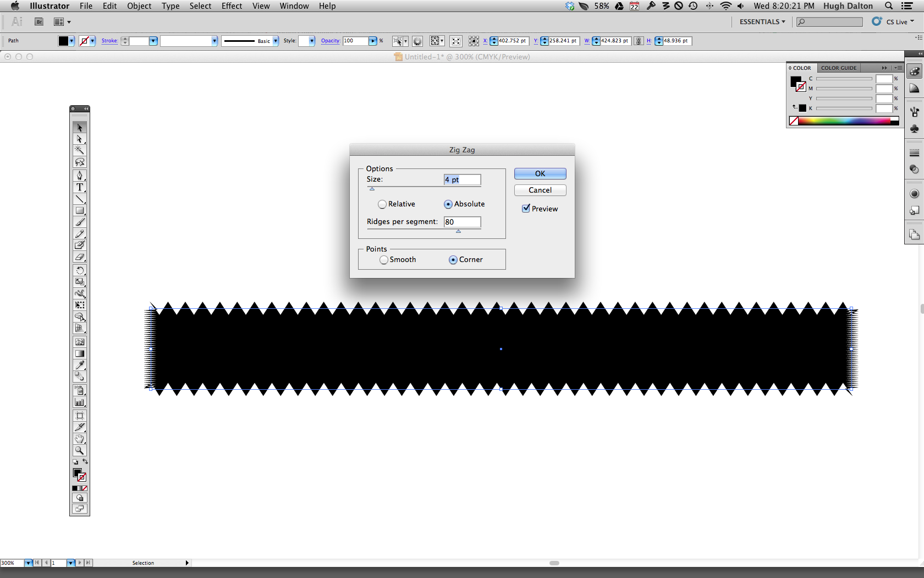Select the Pencil tool

click(x=80, y=233)
